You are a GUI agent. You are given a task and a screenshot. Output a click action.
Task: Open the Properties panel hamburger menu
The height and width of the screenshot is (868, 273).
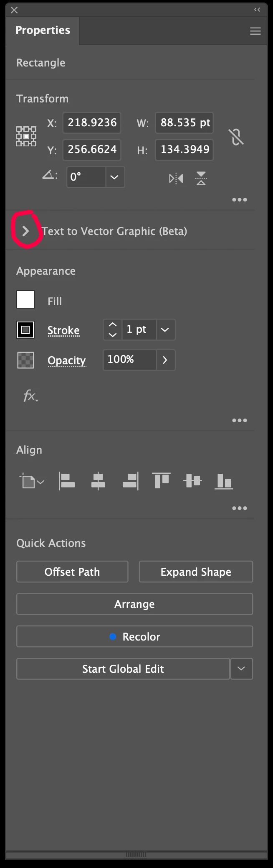click(x=255, y=31)
